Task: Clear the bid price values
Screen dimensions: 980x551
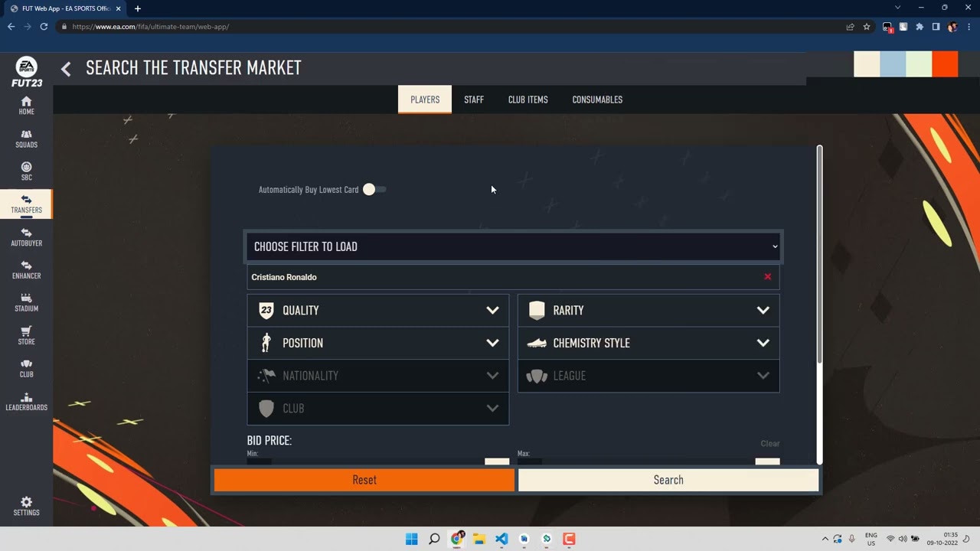Action: click(x=770, y=444)
